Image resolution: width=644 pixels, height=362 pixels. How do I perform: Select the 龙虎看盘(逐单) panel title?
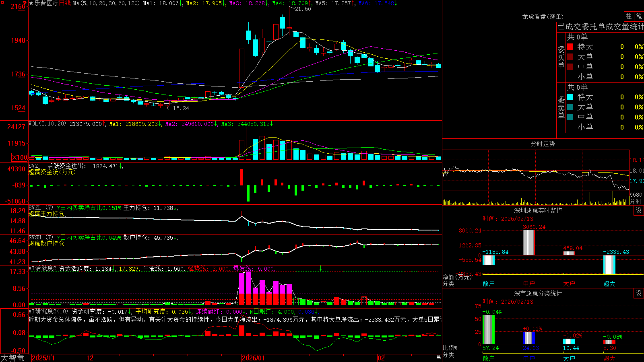tap(543, 16)
